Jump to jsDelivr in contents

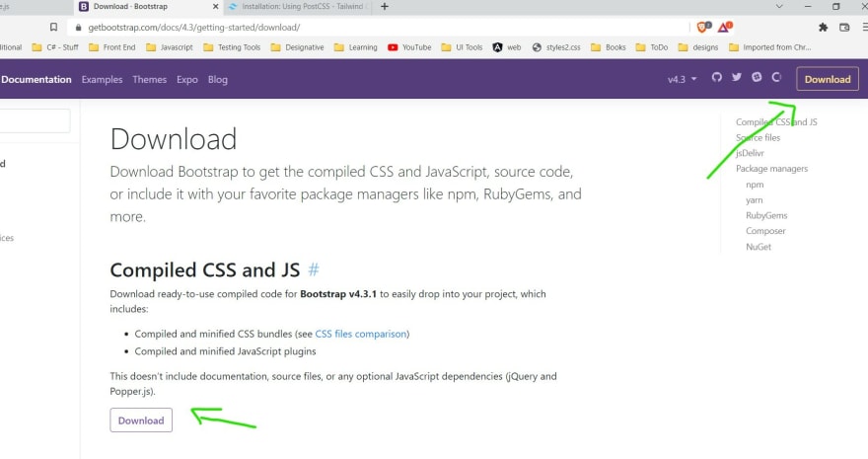click(x=750, y=153)
